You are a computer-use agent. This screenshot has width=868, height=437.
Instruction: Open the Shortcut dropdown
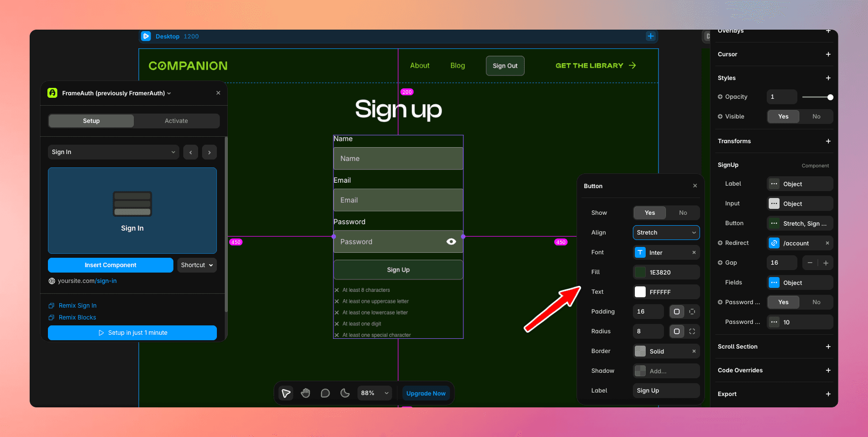197,265
